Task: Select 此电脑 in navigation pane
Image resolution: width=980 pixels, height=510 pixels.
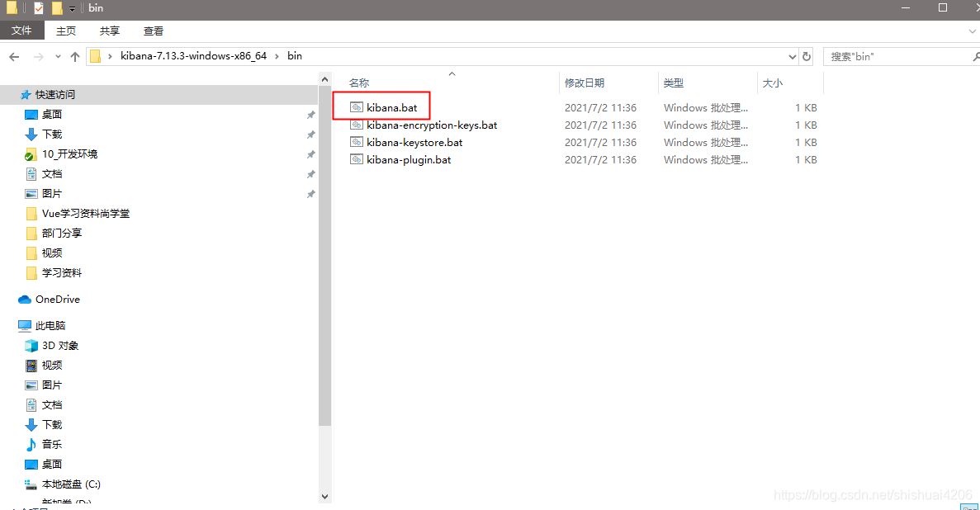Action: (x=50, y=326)
